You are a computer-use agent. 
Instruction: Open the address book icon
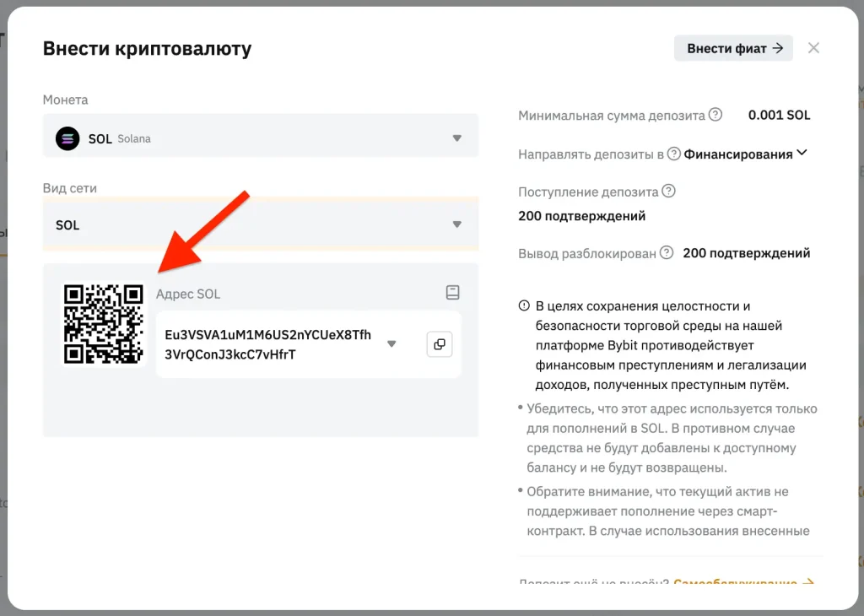point(452,292)
